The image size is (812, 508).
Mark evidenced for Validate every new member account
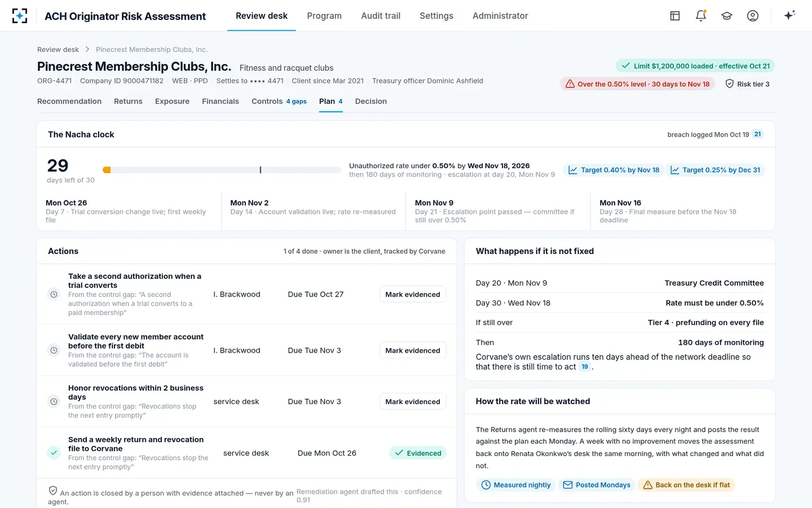click(413, 350)
